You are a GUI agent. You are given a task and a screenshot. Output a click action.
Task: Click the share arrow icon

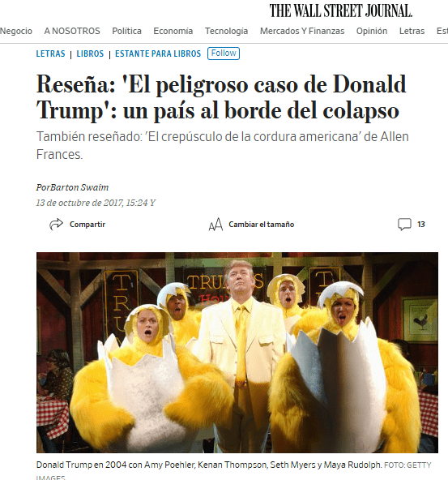click(56, 225)
